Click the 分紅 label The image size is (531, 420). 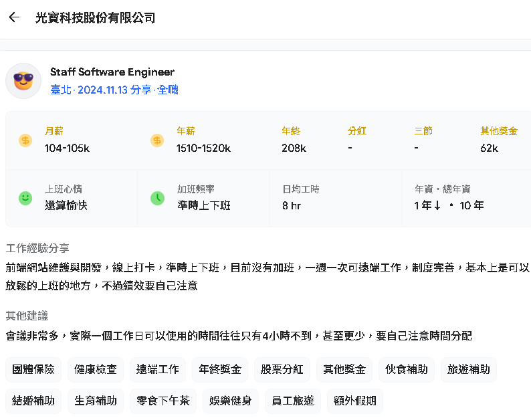357,131
